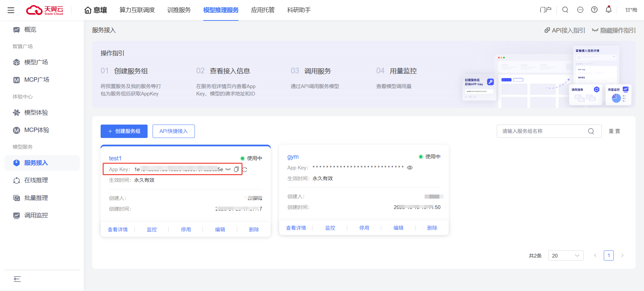644x291 pixels.
Task: Copy the test1 App Key
Action: point(236,169)
